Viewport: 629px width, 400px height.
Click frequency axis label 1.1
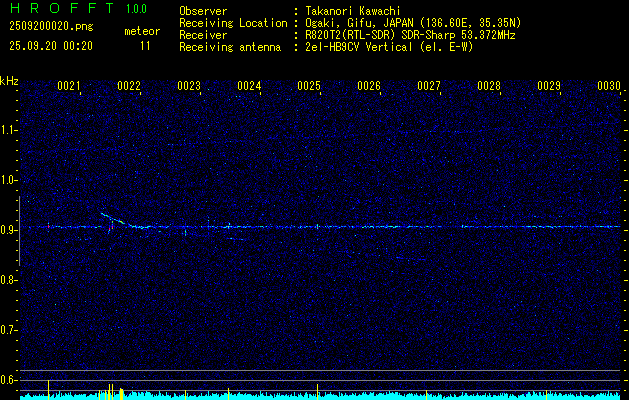point(7,130)
